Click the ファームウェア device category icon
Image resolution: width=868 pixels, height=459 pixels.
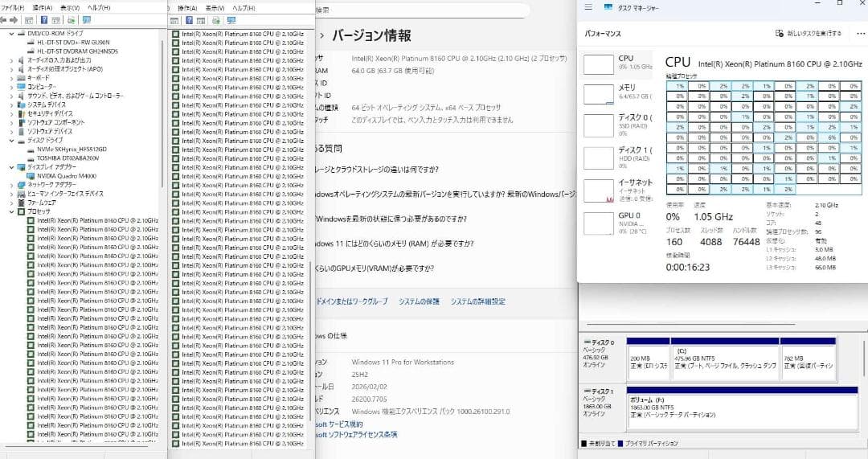(x=21, y=203)
